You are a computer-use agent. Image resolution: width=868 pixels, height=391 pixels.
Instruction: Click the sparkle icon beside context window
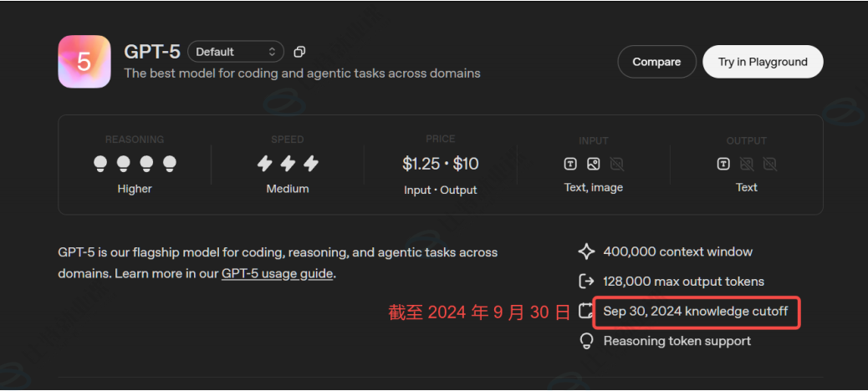tap(586, 251)
